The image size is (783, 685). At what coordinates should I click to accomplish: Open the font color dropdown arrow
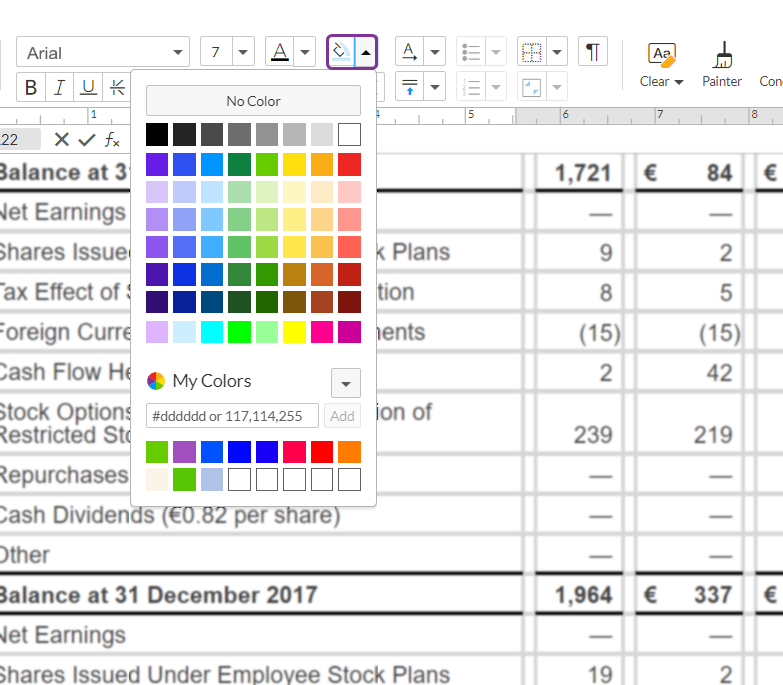coord(305,51)
